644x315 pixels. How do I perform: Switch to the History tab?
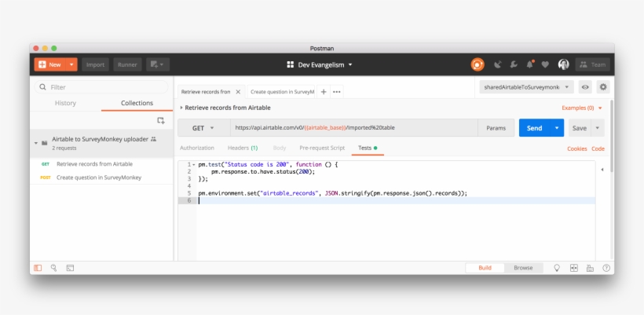[65, 103]
